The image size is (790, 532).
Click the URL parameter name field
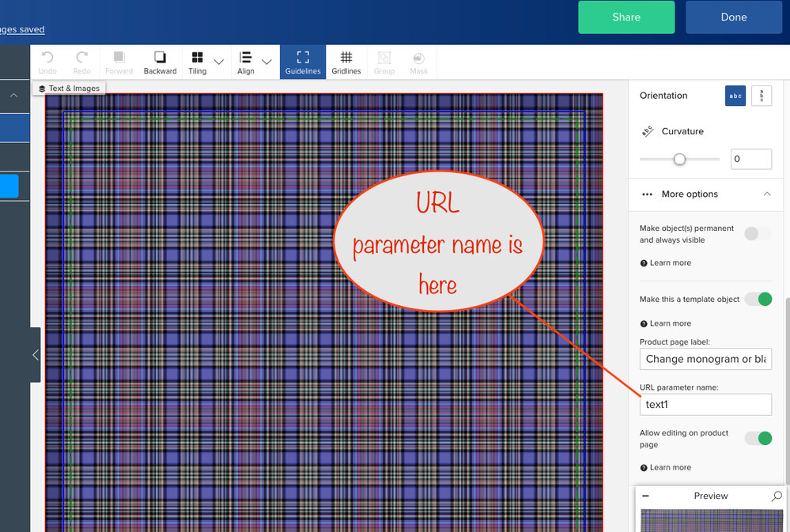[x=705, y=405]
